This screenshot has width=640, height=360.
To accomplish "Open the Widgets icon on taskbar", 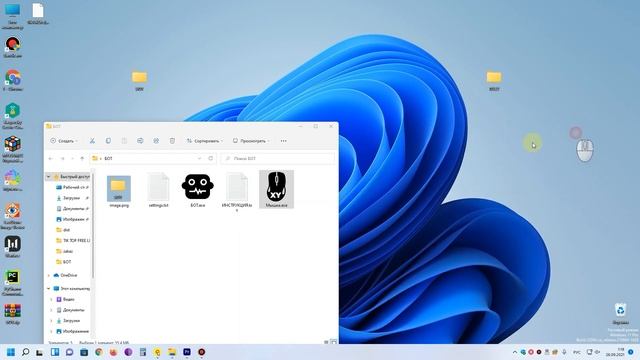I will pos(55,352).
